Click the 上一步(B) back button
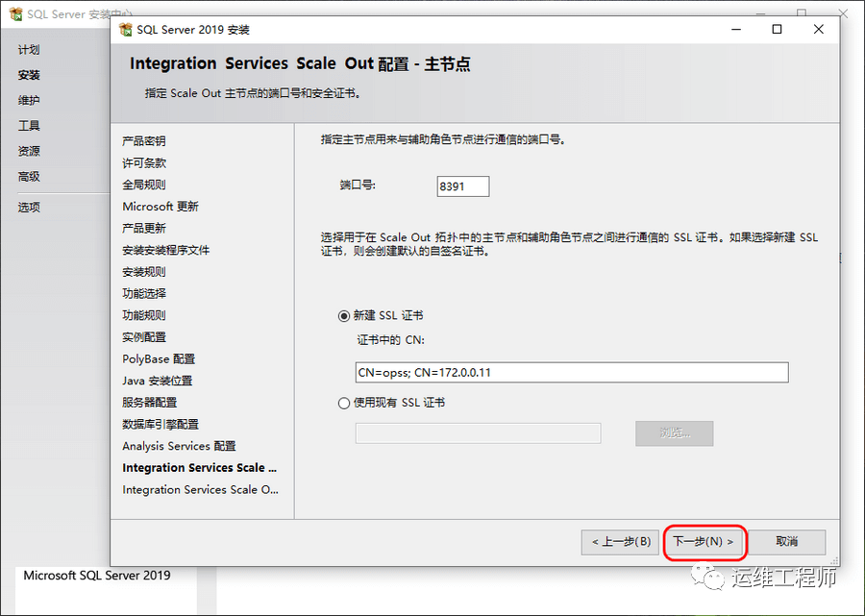 (x=621, y=542)
